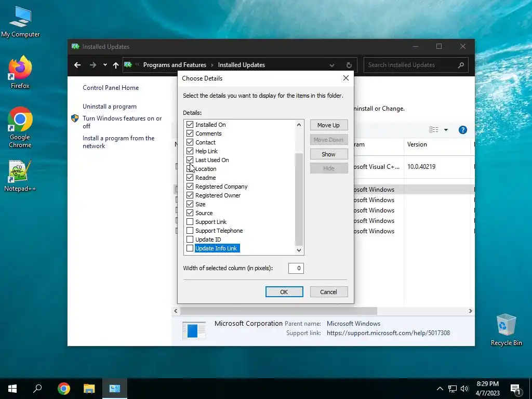Uncheck Last Used On detail
This screenshot has width=532, height=399.
pos(190,160)
